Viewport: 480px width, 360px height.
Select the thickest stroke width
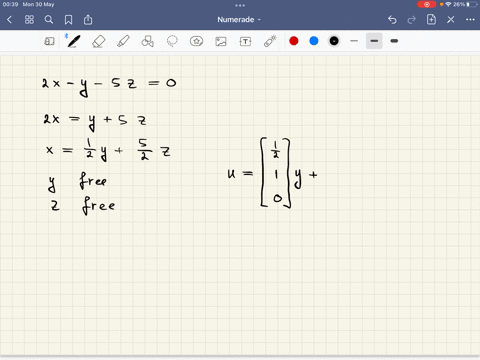click(x=394, y=41)
